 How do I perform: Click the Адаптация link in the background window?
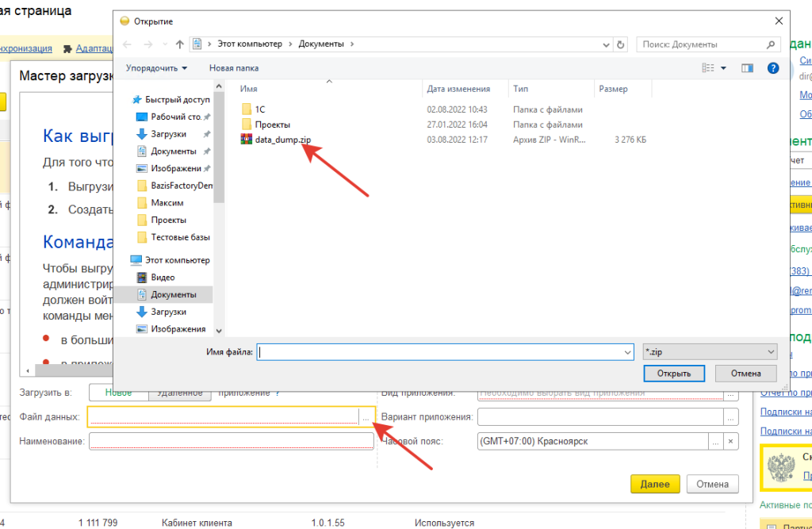click(94, 48)
